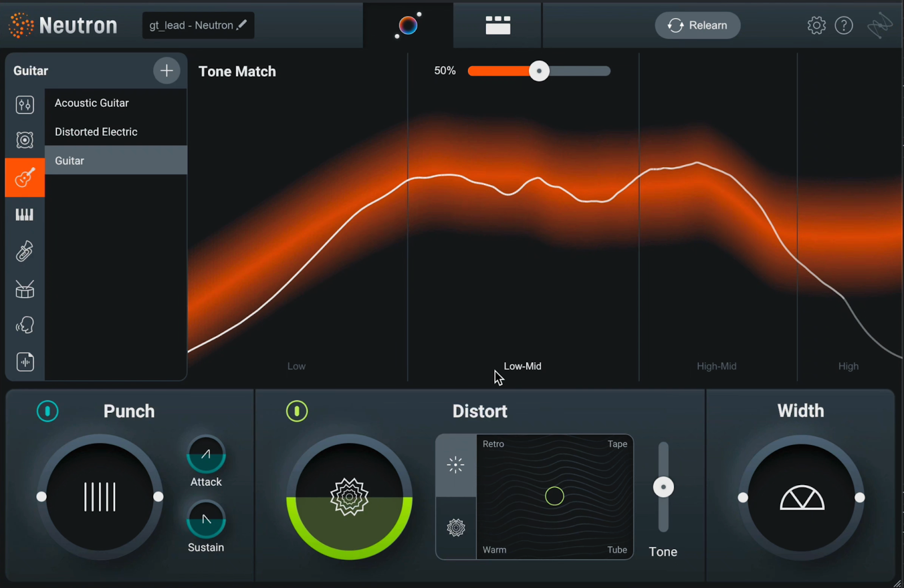
Task: Click the Retro corner label in XY pad
Action: 493,444
